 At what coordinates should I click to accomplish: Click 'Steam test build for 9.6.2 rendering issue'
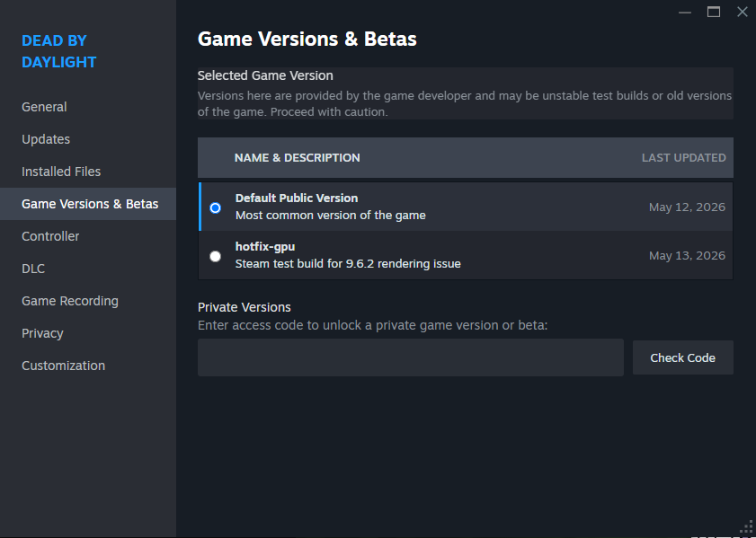[348, 263]
